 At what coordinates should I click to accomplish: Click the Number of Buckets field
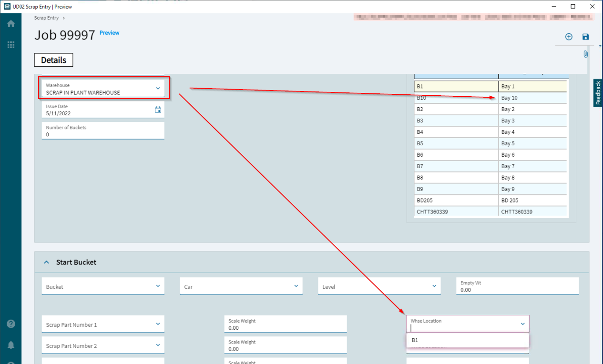(x=103, y=131)
